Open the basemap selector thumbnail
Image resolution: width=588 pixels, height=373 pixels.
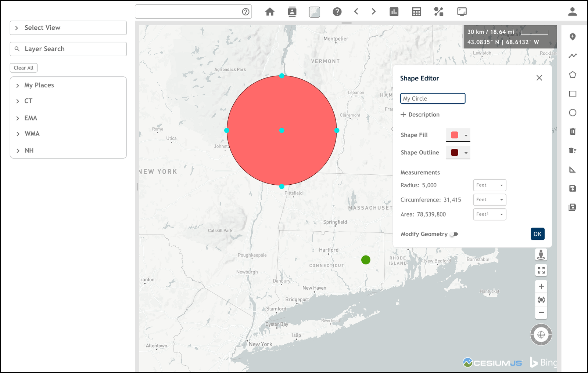click(315, 12)
